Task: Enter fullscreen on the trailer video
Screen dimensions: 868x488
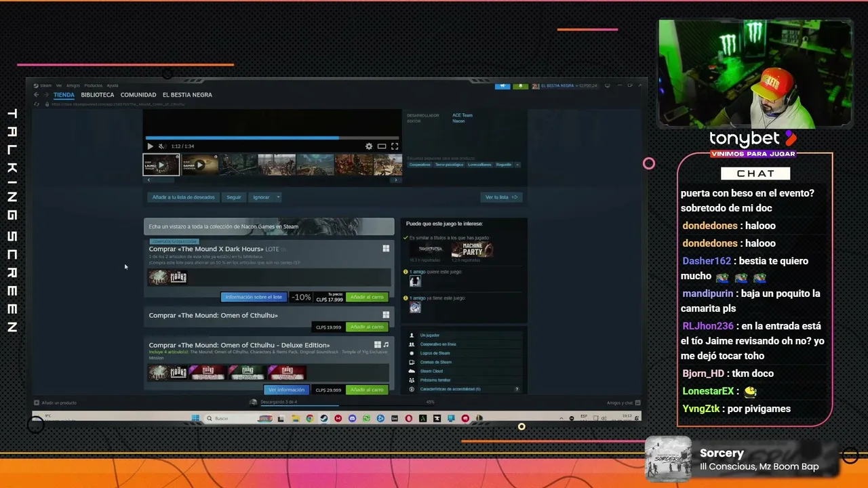Action: tap(395, 146)
